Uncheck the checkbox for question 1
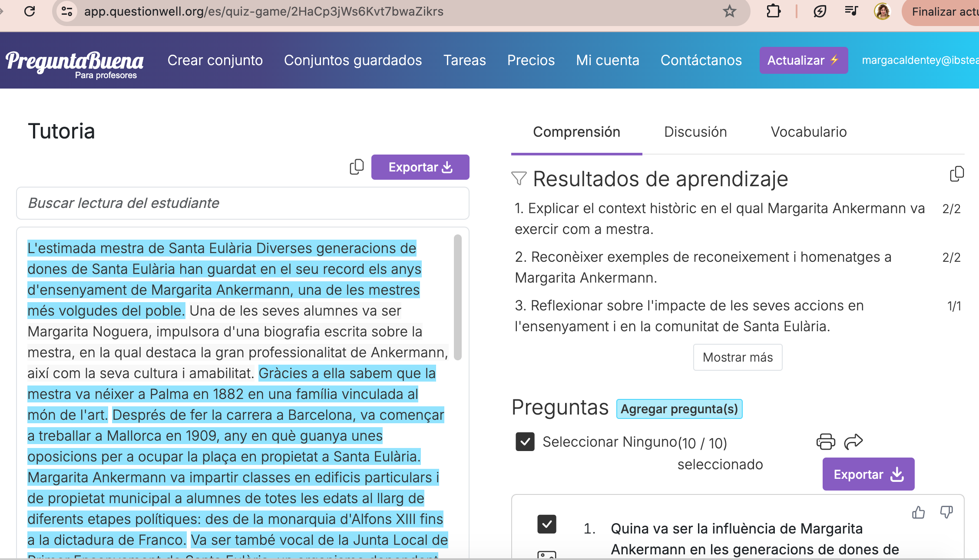 pyautogui.click(x=547, y=524)
